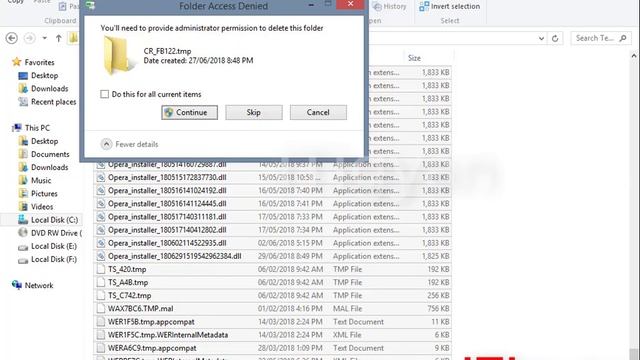Click the History ribbon button

coord(389,7)
